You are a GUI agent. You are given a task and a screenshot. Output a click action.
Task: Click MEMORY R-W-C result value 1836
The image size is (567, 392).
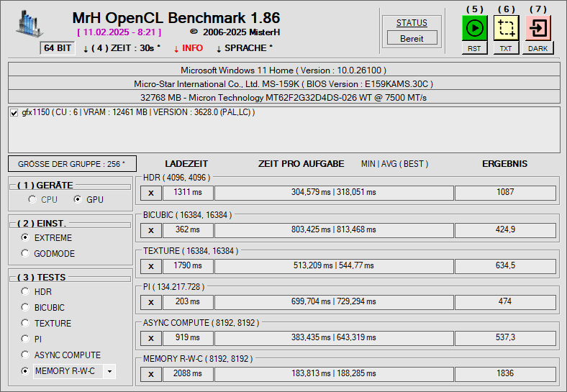[x=505, y=374]
